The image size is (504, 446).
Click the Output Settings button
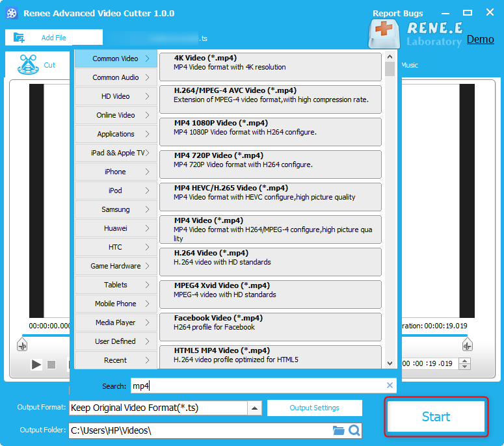tap(314, 408)
